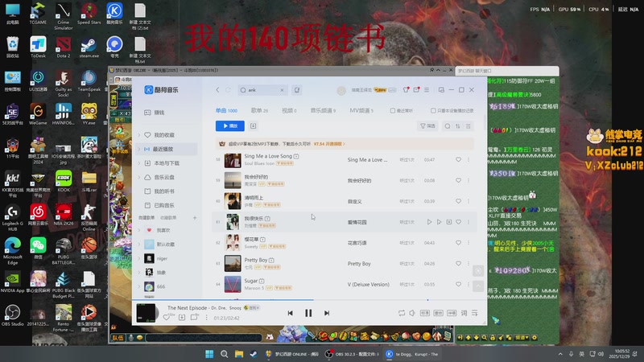
Task: Open the music recognition icon beside search
Action: [x=296, y=90]
